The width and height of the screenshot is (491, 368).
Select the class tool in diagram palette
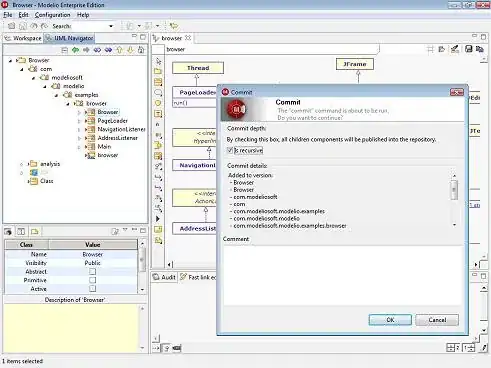(x=158, y=82)
